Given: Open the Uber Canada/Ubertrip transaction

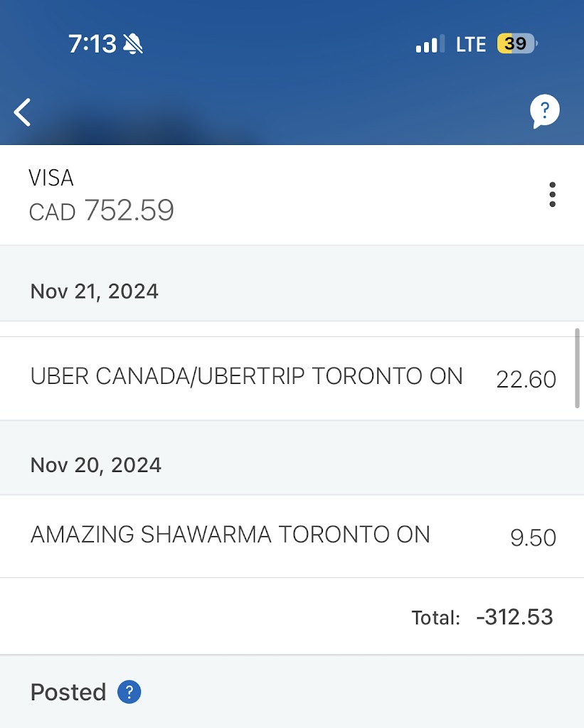Looking at the screenshot, I should point(246,376).
